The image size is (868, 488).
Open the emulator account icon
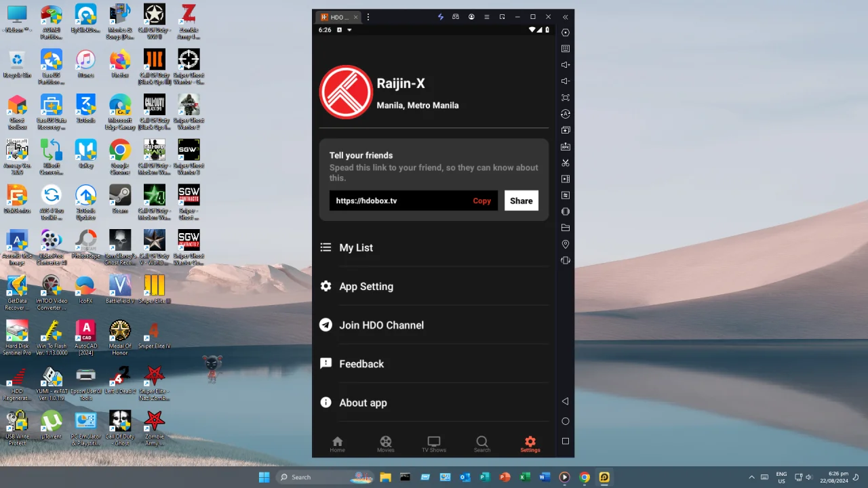coord(471,17)
